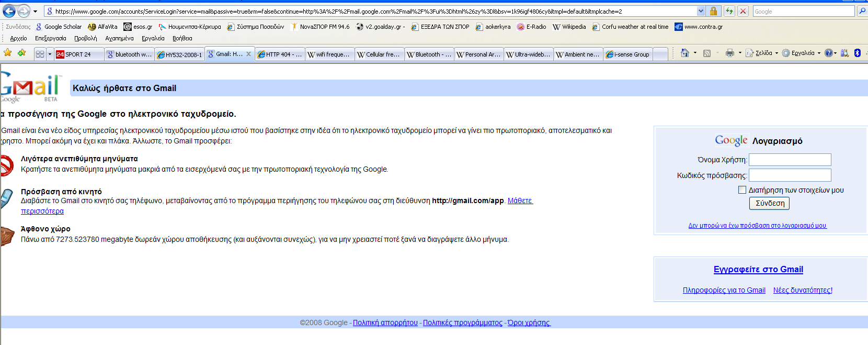Open Πληροφορίες για το Gmail link
The width and height of the screenshot is (868, 345).
tap(724, 290)
